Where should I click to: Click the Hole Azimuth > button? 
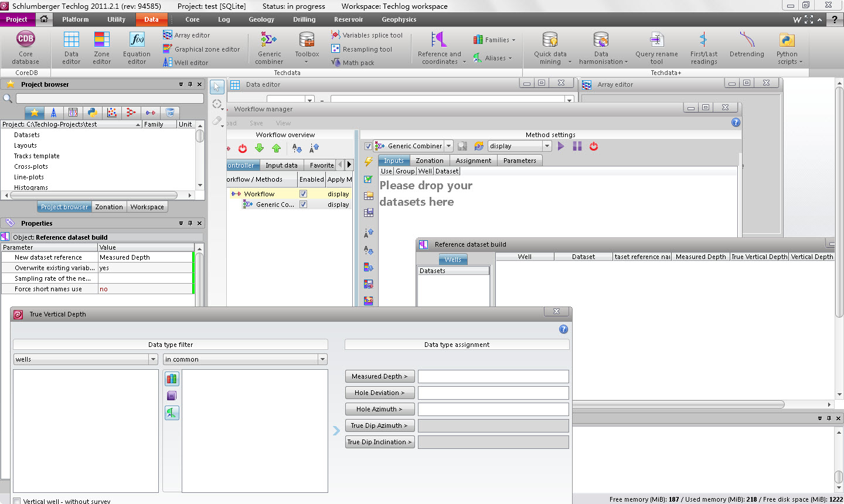coord(380,409)
